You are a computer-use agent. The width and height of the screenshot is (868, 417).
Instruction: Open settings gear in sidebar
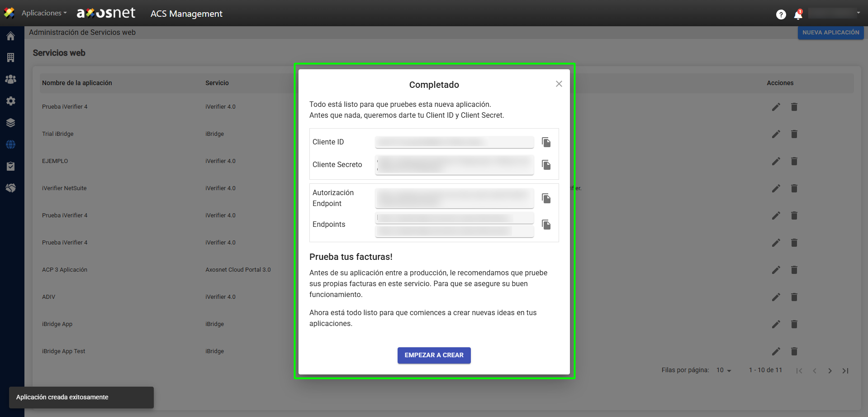[11, 101]
